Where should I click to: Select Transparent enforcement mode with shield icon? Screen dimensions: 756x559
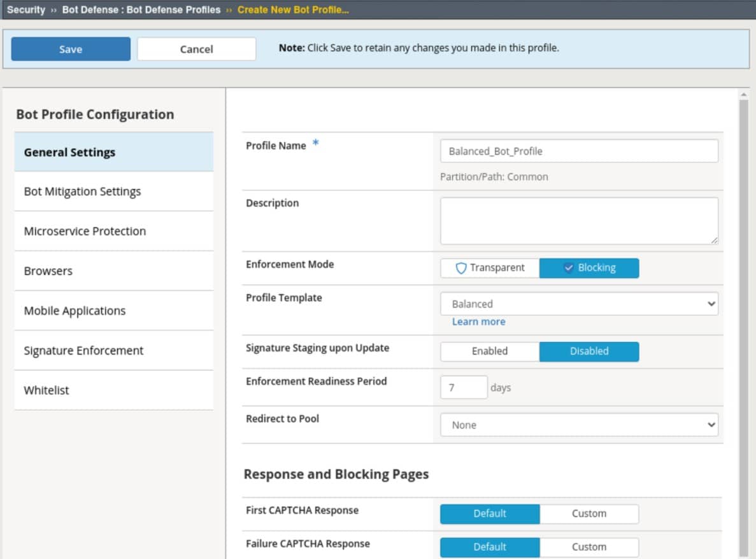tap(490, 268)
